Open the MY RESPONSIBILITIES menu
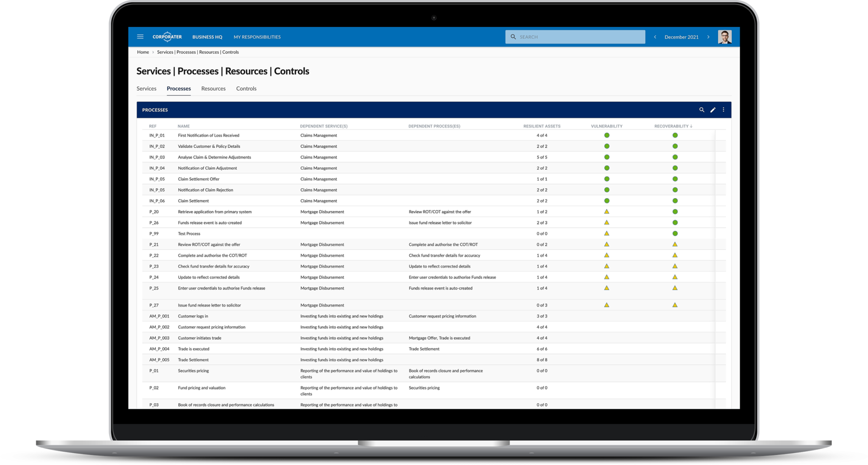Viewport: 868px width, 465px height. (257, 37)
